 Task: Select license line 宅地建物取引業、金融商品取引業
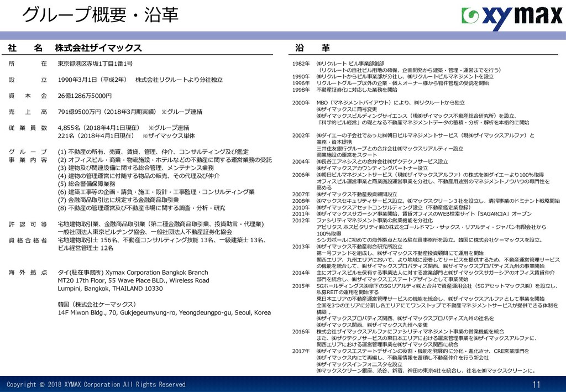pyautogui.click(x=161, y=224)
